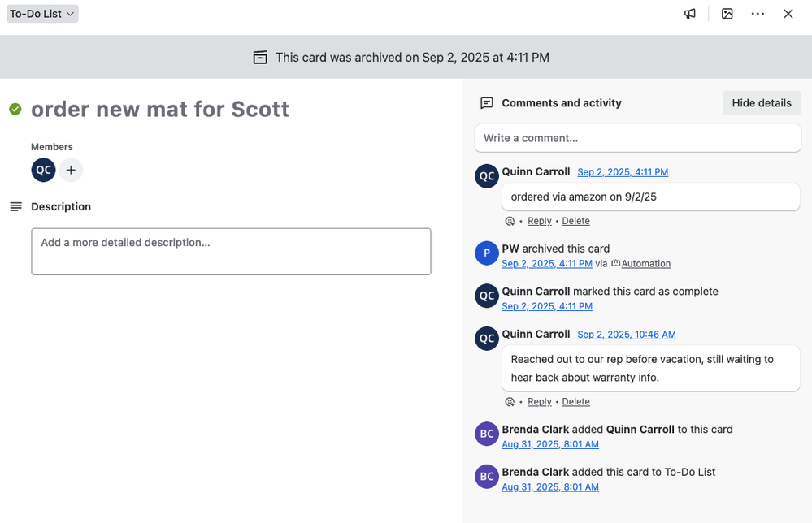Screen dimensions: 812x523
Task: Click Hide details button
Action: 761,103
